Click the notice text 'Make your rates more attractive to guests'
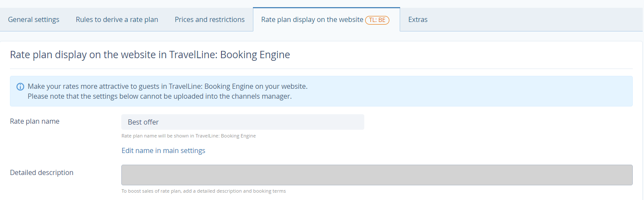The width and height of the screenshot is (644, 200). coord(167,86)
